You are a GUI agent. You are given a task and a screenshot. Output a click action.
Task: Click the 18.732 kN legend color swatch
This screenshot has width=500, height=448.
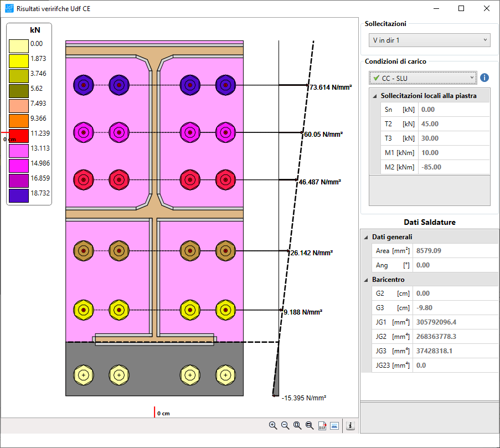tap(19, 196)
